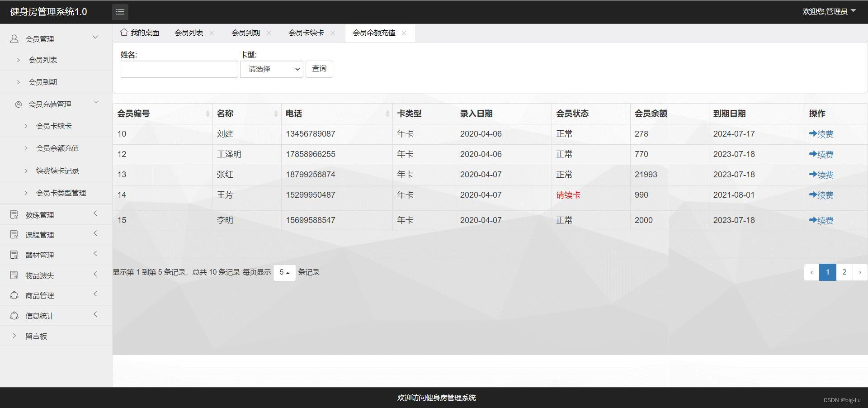Click the 查询 search button
This screenshot has height=408, width=868.
point(319,69)
